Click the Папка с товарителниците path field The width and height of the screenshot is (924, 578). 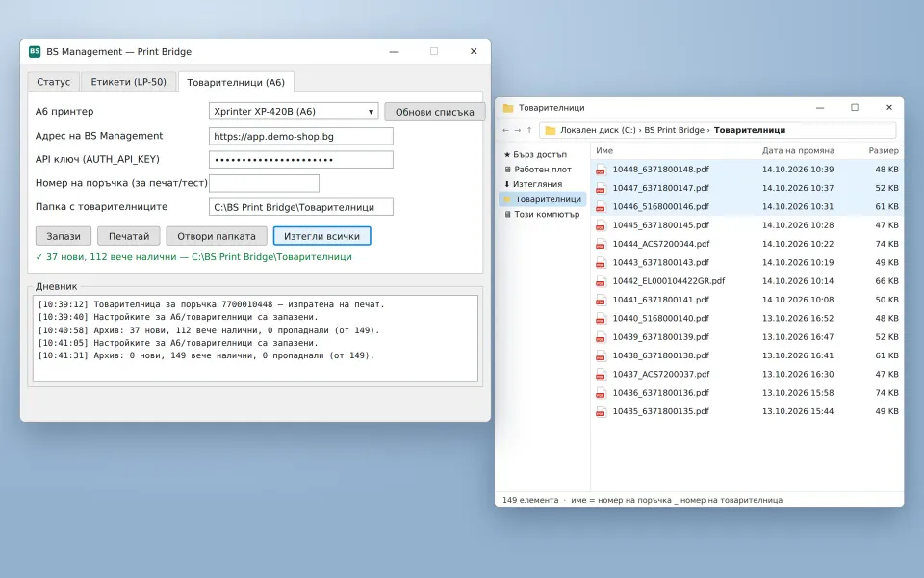301,207
